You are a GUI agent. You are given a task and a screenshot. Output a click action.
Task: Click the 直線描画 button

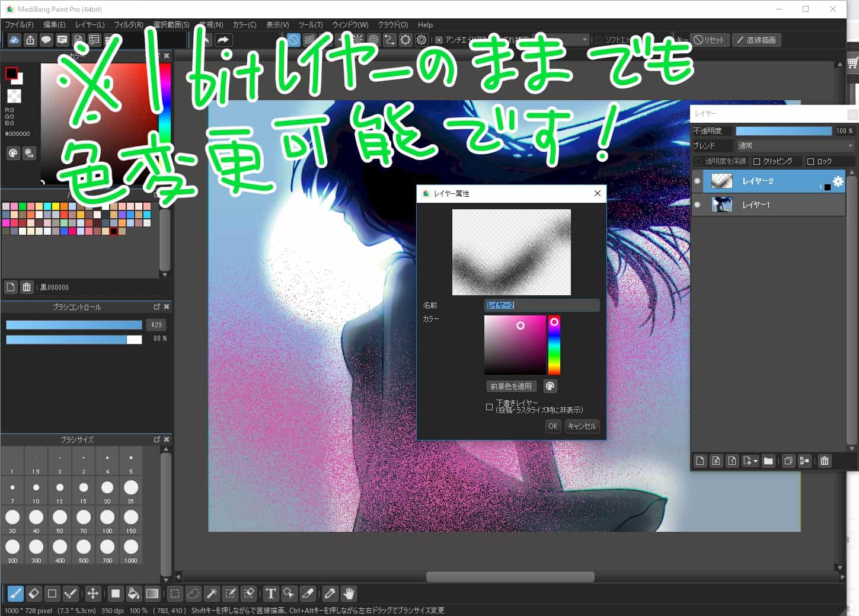[756, 40]
